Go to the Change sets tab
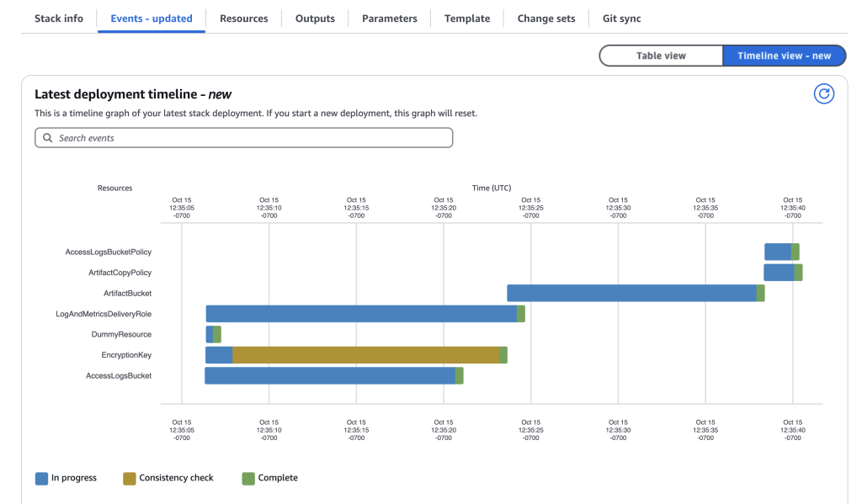 pyautogui.click(x=545, y=18)
